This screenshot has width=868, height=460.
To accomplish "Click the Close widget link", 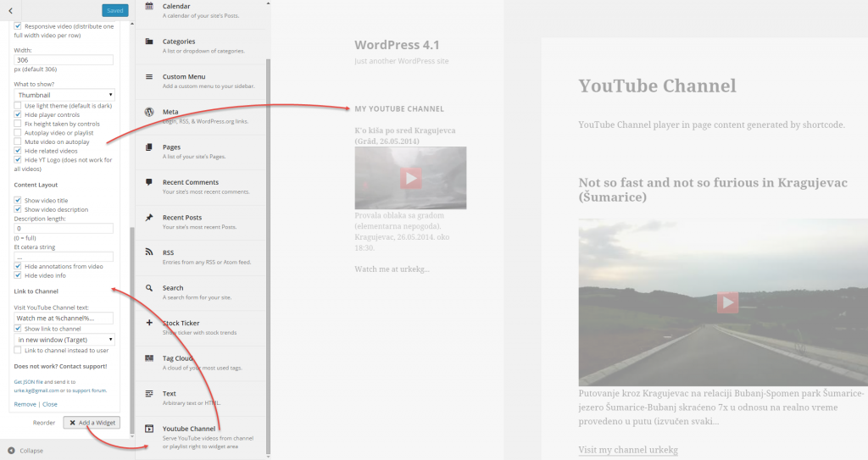I will click(50, 404).
